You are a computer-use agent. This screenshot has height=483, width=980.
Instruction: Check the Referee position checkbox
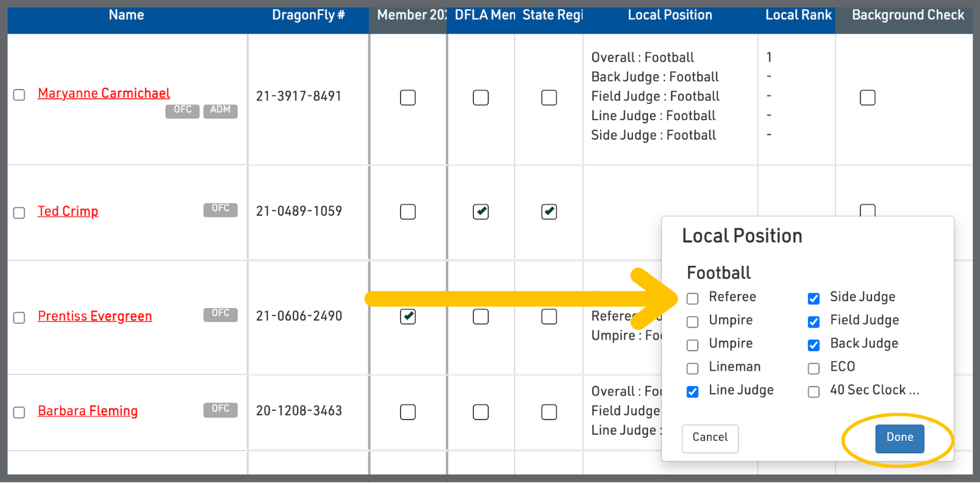click(x=692, y=299)
